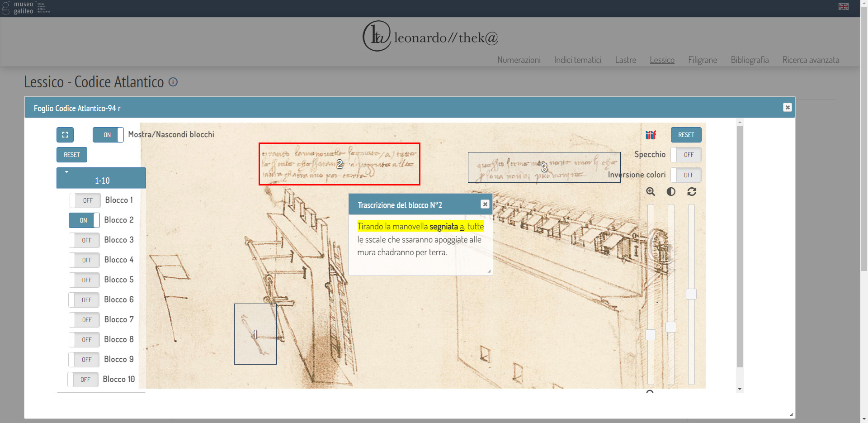This screenshot has width=868, height=423.
Task: Select block 2 red-outlined region
Action: click(x=340, y=164)
